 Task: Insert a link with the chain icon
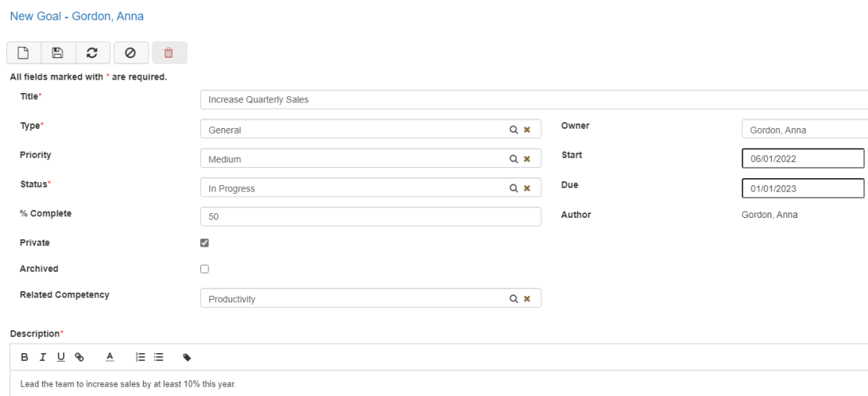79,358
